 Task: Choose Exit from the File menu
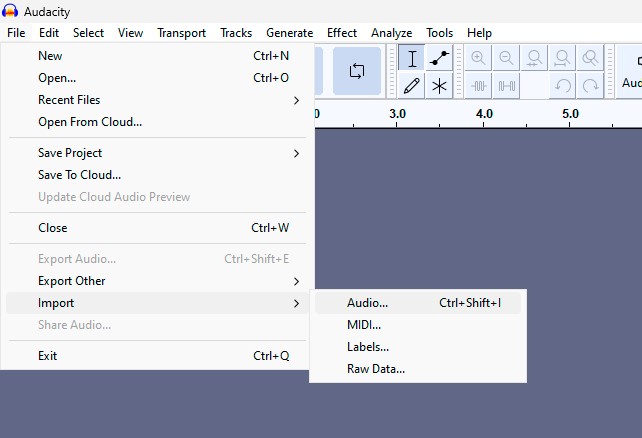click(x=158, y=356)
